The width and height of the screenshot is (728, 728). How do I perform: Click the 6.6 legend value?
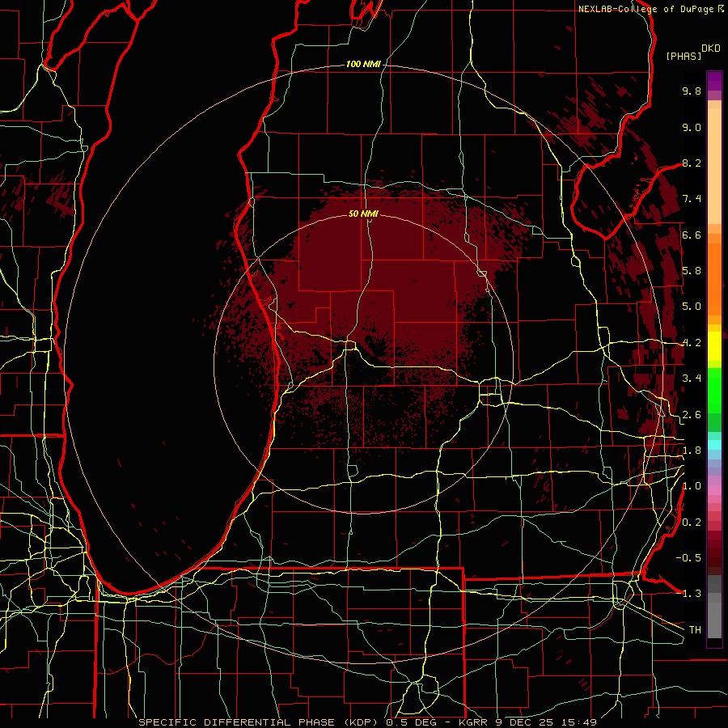tap(692, 235)
